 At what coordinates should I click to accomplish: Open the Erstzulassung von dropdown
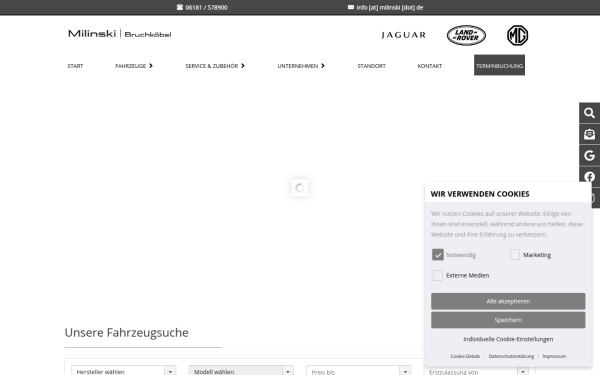(476, 371)
